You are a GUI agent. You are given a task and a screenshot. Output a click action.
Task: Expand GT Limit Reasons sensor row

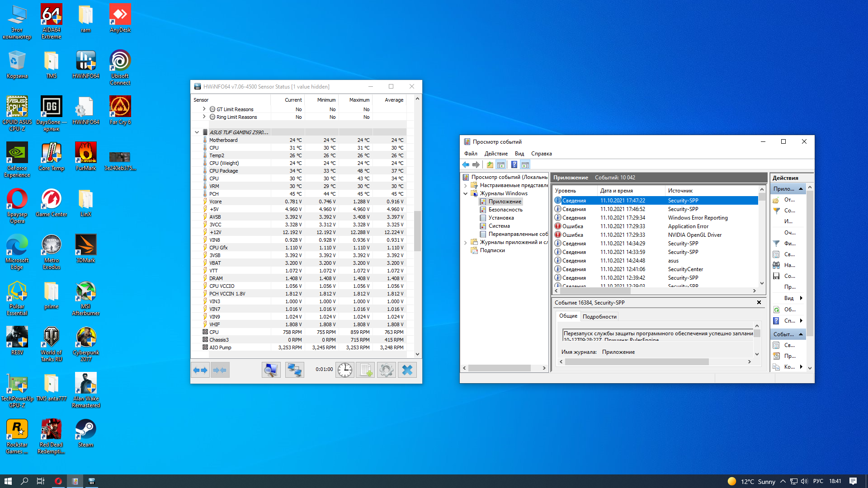point(204,109)
